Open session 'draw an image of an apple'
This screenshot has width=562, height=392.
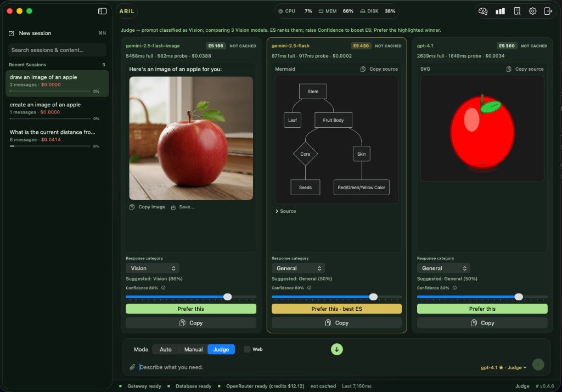click(x=57, y=83)
